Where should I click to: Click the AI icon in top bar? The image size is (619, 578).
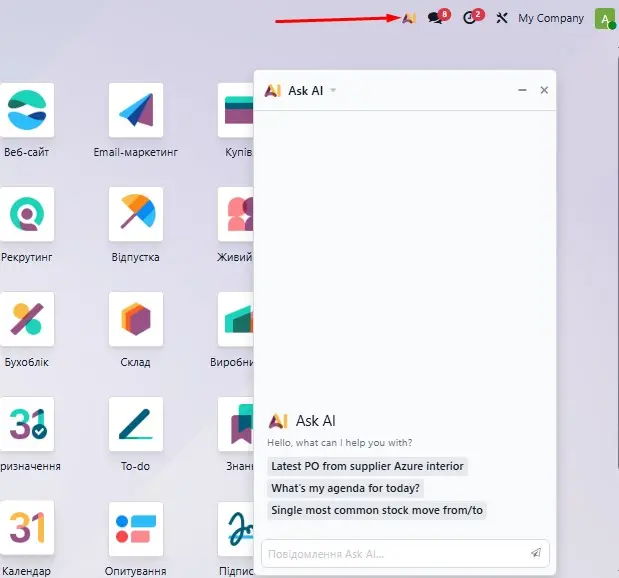pyautogui.click(x=409, y=18)
